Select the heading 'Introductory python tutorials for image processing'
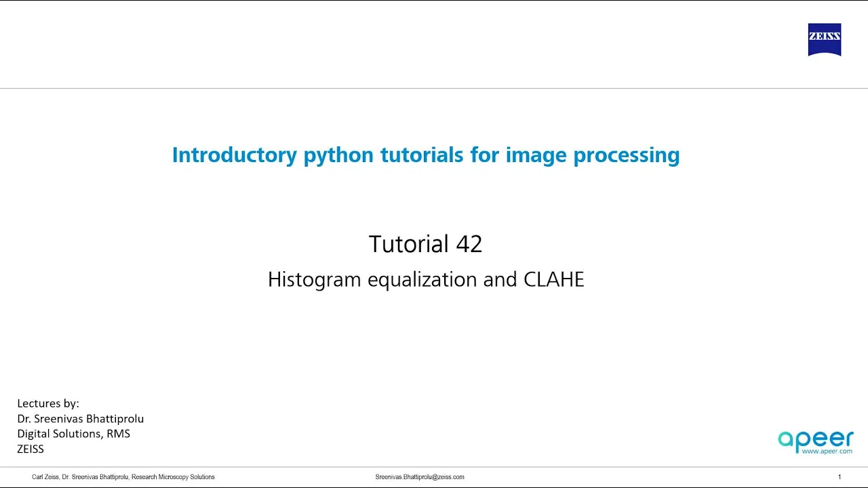 [x=426, y=155]
